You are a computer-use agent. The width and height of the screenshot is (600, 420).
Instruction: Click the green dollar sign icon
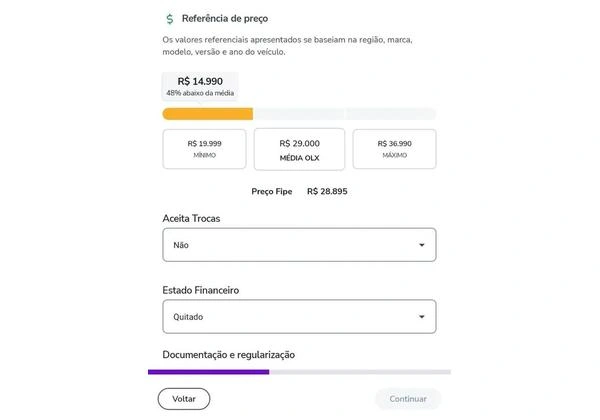[x=170, y=18]
